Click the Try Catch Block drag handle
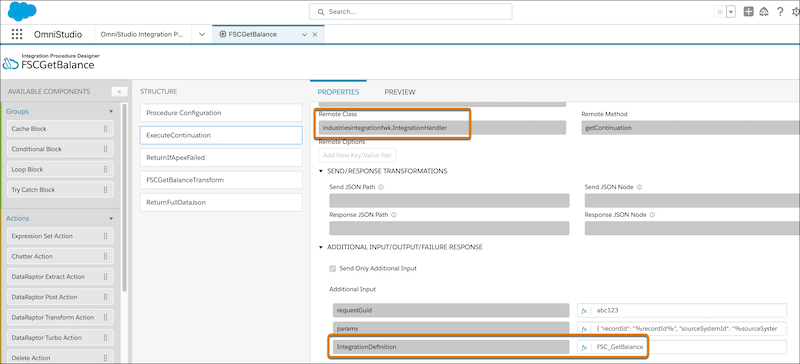 [106, 190]
